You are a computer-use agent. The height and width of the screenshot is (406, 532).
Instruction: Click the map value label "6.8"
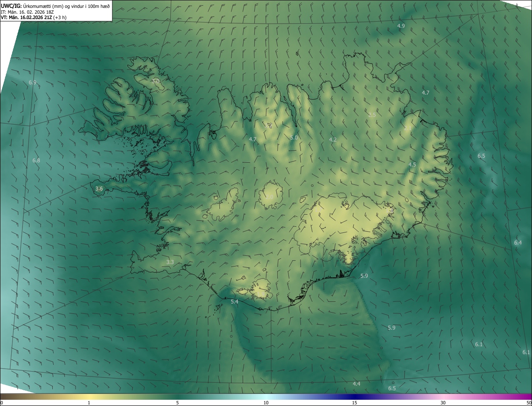pyautogui.click(x=36, y=160)
